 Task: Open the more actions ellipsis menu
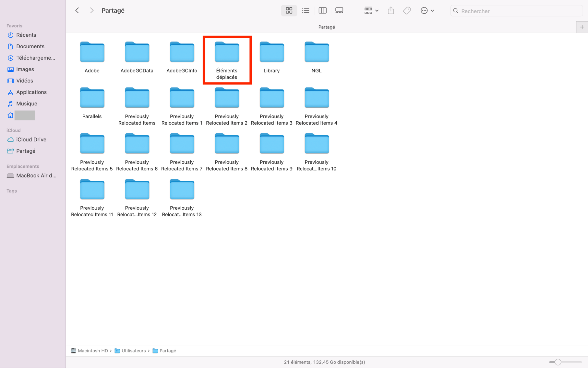[x=427, y=11]
